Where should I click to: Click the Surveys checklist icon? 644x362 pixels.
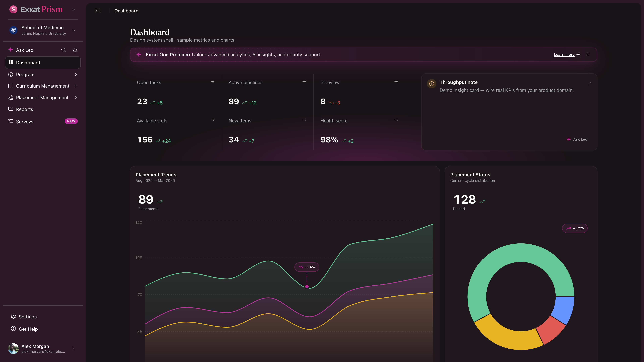point(11,121)
